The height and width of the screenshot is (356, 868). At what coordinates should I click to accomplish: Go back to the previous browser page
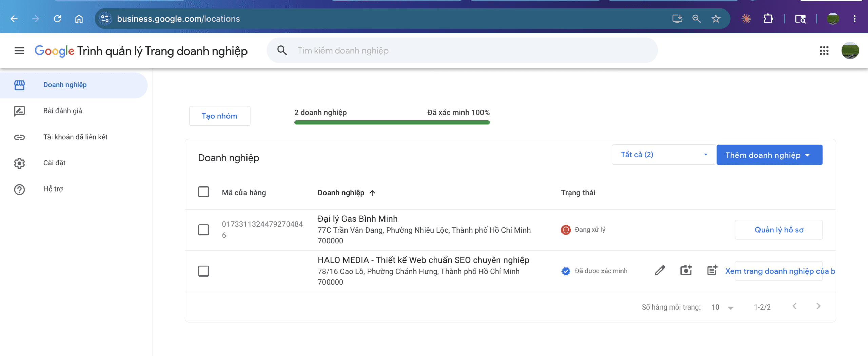pyautogui.click(x=14, y=19)
